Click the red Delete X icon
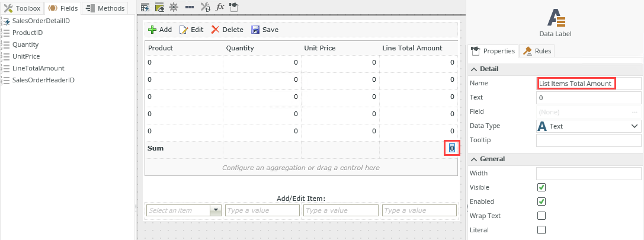The width and height of the screenshot is (644, 240). pyautogui.click(x=216, y=30)
